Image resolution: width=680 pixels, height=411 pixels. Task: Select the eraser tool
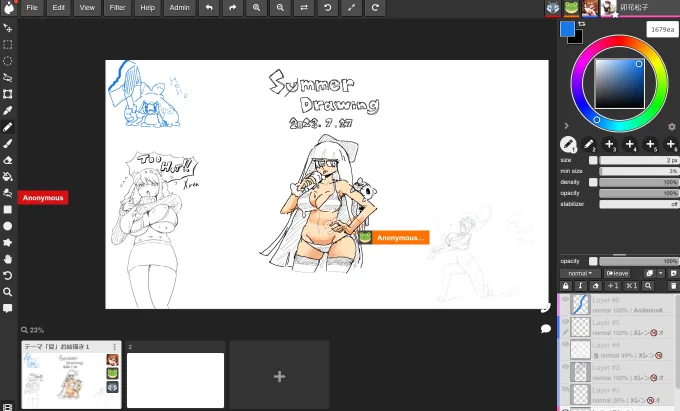(x=7, y=160)
